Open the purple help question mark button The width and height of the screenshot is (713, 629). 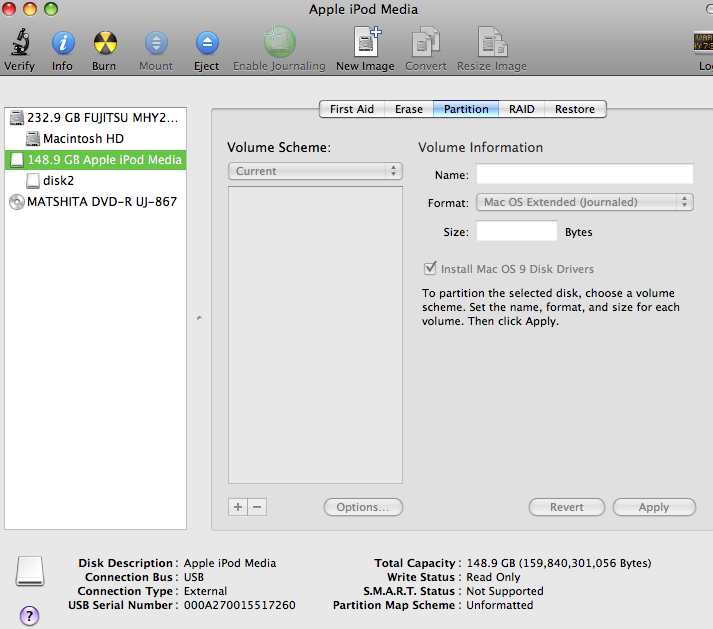30,616
